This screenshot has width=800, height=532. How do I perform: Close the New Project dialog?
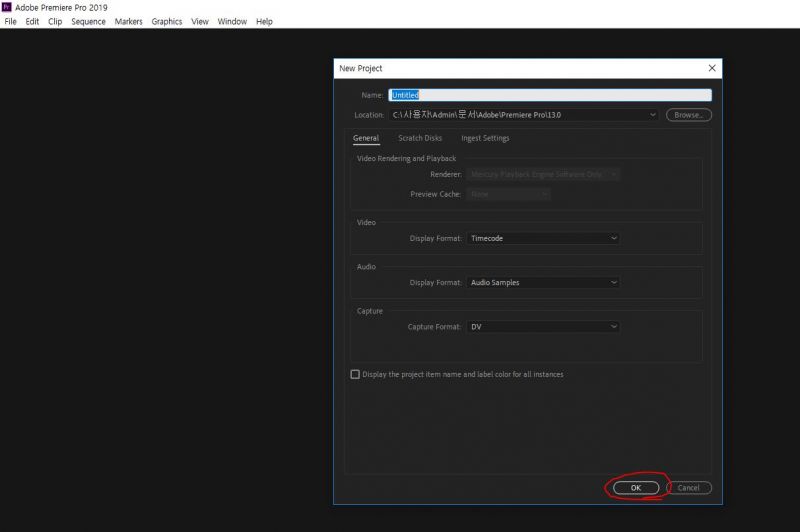pos(712,68)
